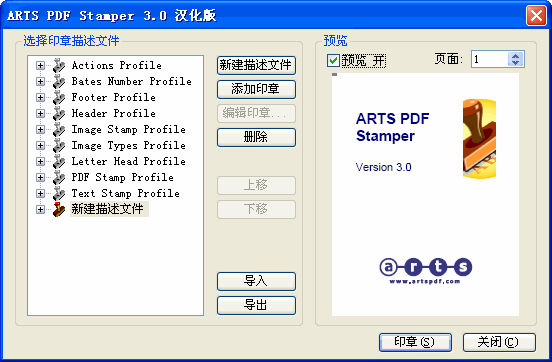Click the 关闭(C) button

pyautogui.click(x=499, y=342)
